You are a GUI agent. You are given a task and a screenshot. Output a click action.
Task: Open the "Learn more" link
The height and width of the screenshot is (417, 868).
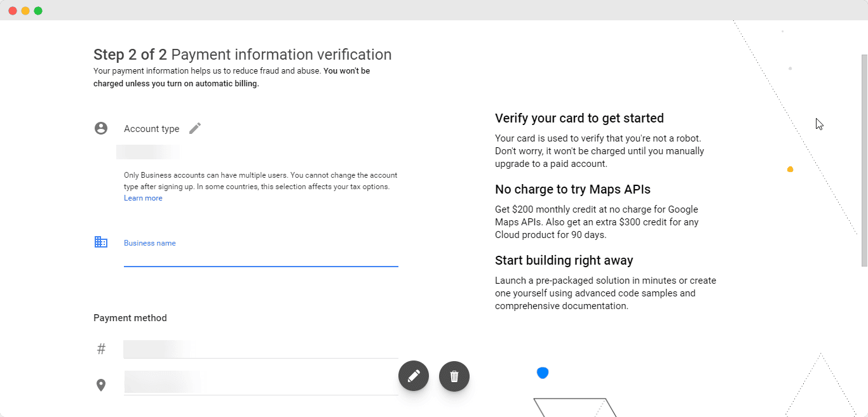tap(143, 197)
